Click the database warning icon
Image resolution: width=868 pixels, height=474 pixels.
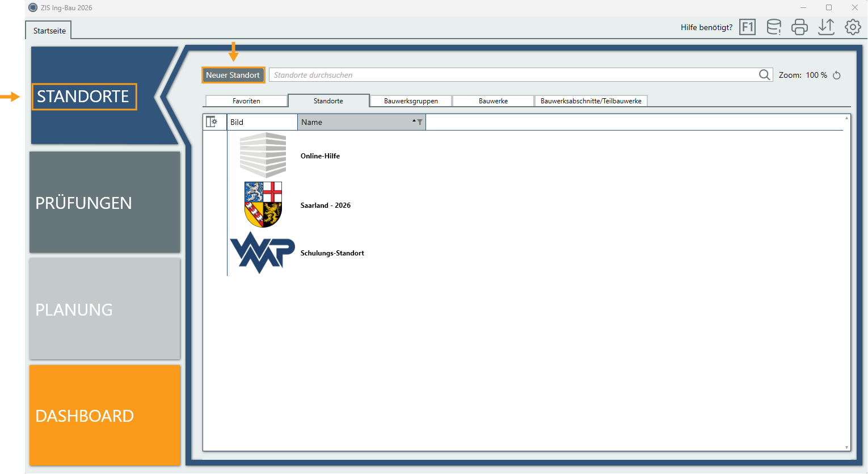pos(774,27)
